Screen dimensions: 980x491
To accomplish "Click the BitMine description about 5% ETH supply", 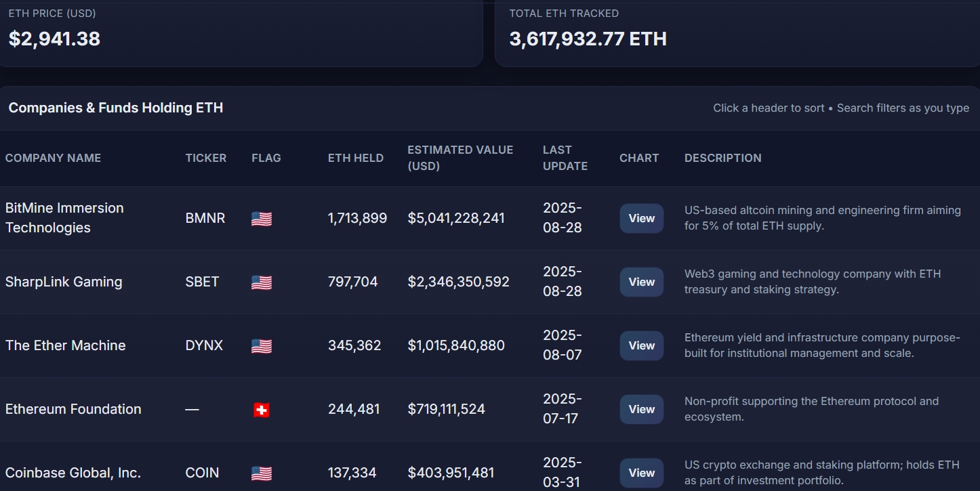I will 823,218.
